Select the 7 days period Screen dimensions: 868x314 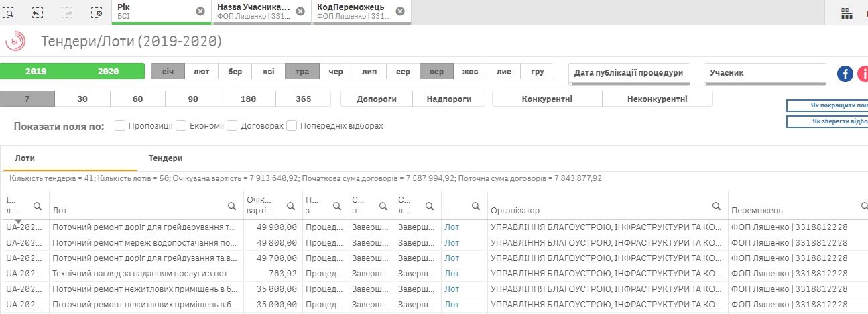click(x=27, y=99)
